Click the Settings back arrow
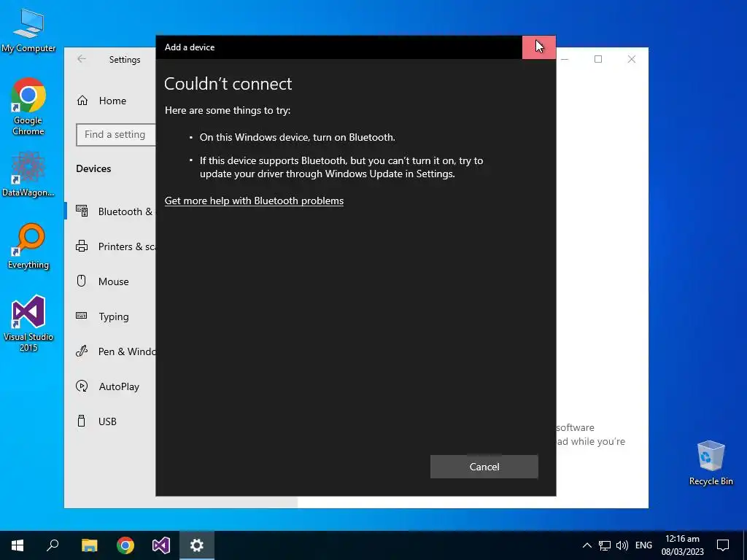 coord(82,59)
